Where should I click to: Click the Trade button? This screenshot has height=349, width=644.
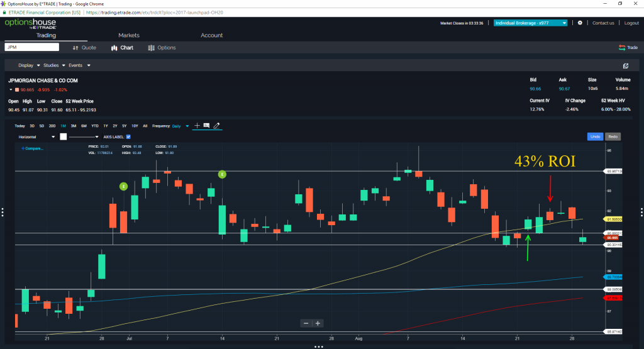628,48
